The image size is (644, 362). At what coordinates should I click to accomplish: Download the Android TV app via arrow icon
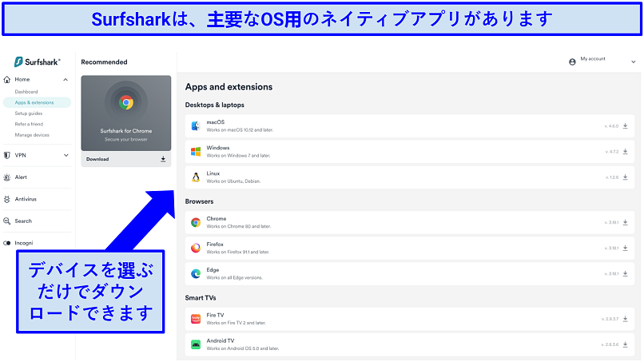625,344
